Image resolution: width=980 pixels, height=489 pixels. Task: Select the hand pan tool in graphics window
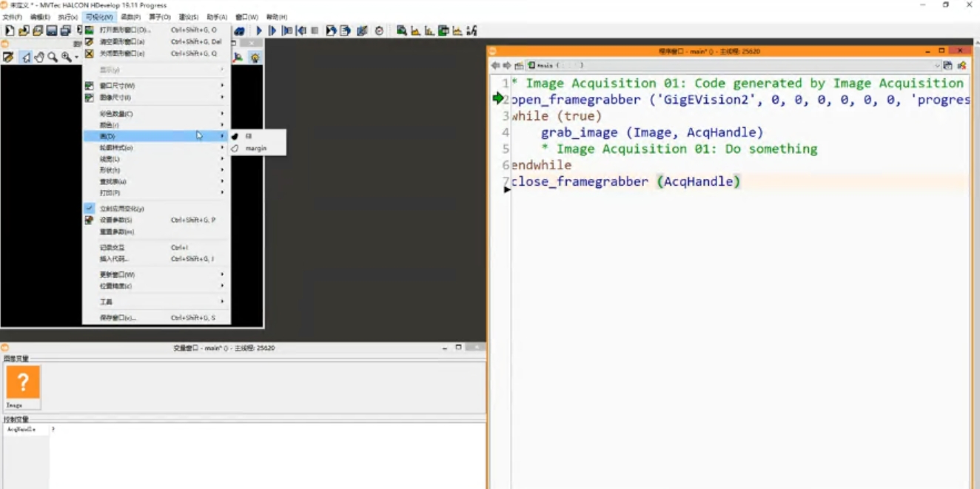click(x=39, y=57)
